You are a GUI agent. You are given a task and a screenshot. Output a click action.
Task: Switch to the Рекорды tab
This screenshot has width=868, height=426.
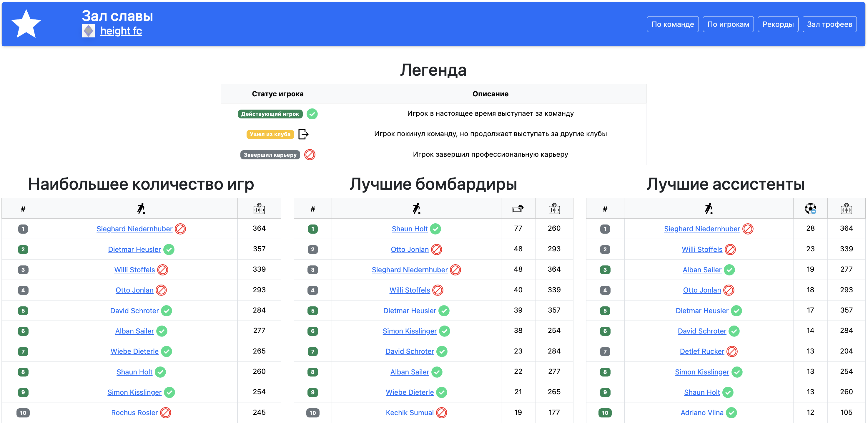778,24
